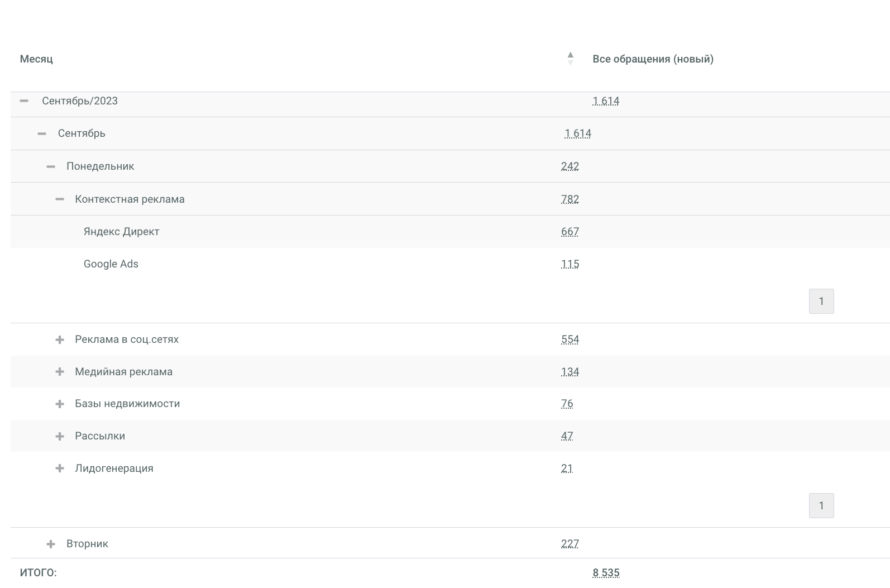Viewport: 890px width, 588px height.
Task: Open the 667 value for Яндекс Директ
Action: click(x=570, y=232)
